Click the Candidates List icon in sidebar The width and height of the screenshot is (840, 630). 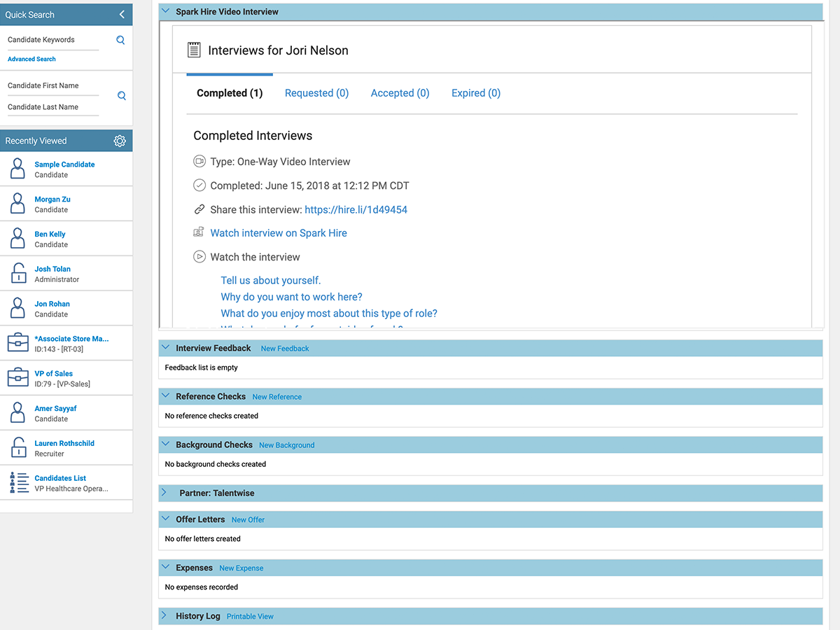coord(17,483)
